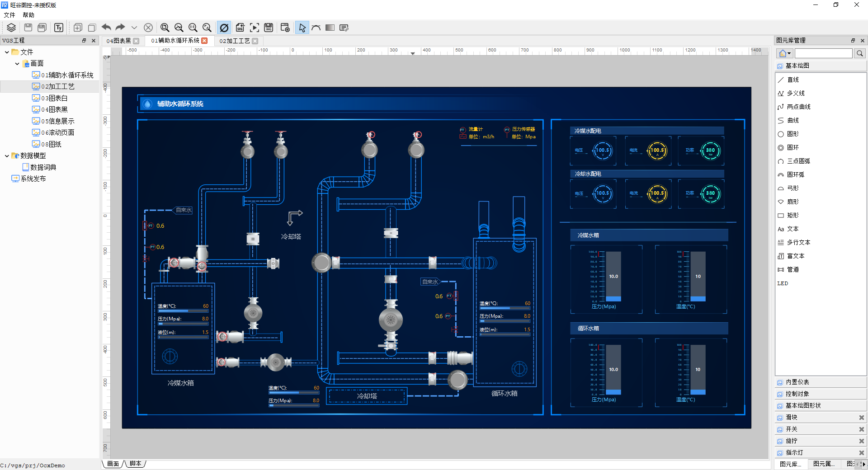Open the window settings gear icon

pos(285,28)
